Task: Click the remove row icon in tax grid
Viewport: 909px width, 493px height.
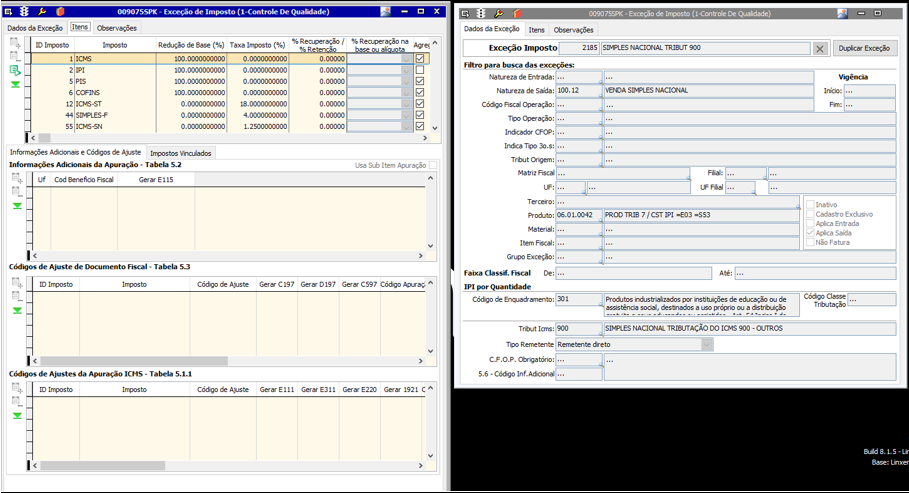Action: tap(15, 58)
